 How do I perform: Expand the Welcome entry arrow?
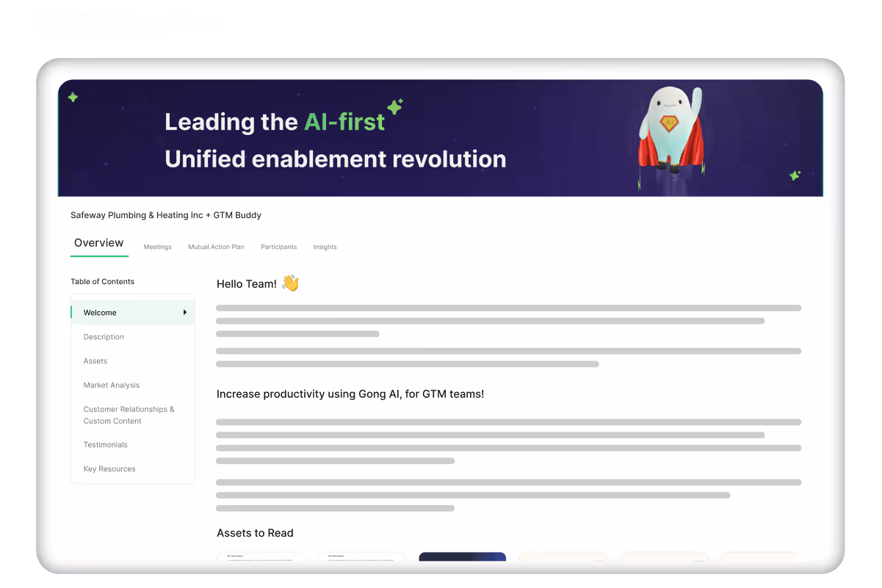tap(185, 313)
